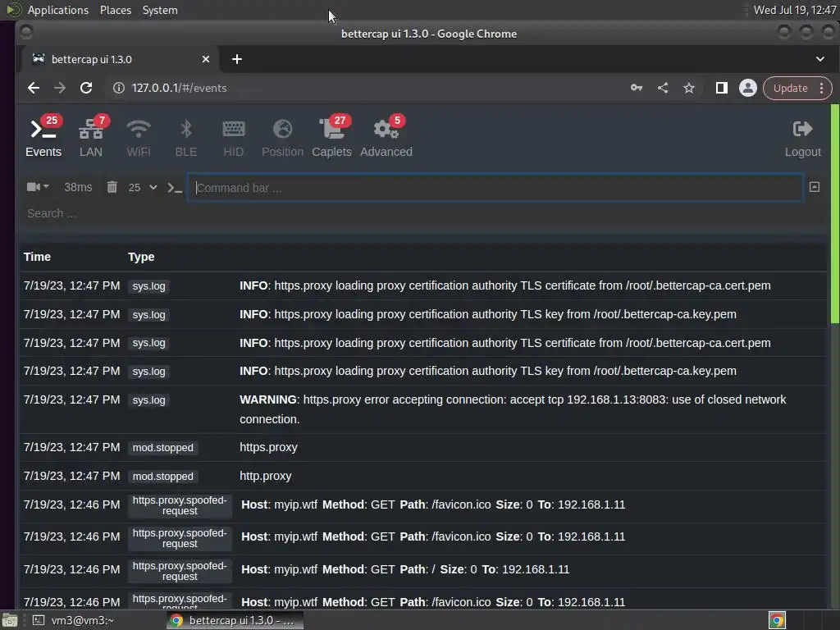Click the share icon in address bar

pos(663,88)
